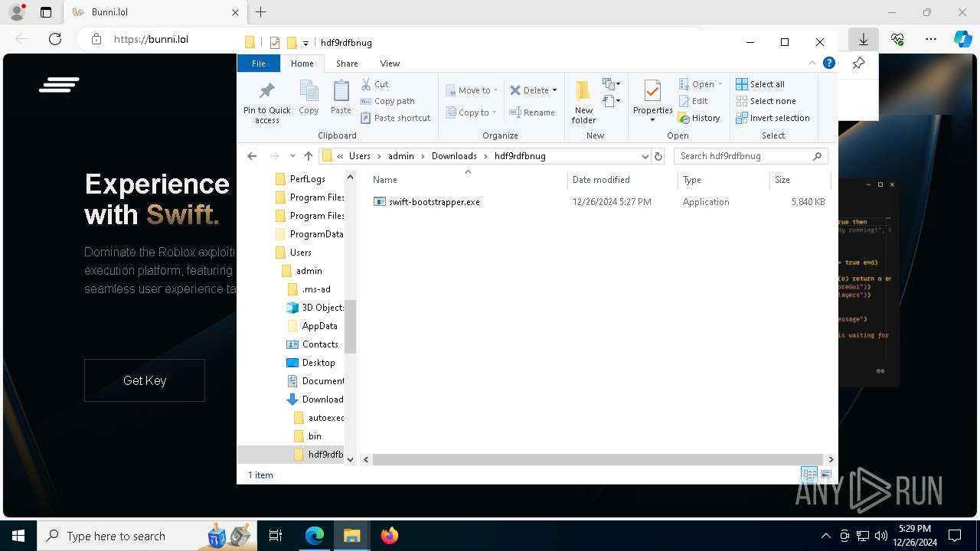Expand the Delete options arrow
Image resolution: width=980 pixels, height=551 pixels.
(x=555, y=90)
